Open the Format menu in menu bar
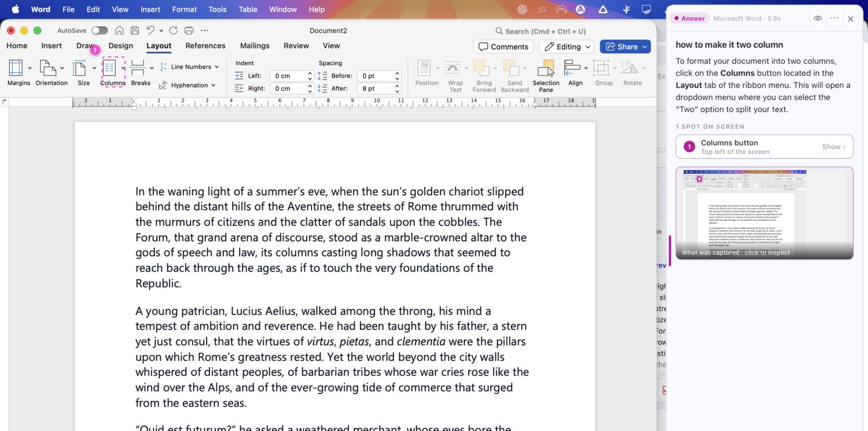The height and width of the screenshot is (431, 868). [185, 9]
